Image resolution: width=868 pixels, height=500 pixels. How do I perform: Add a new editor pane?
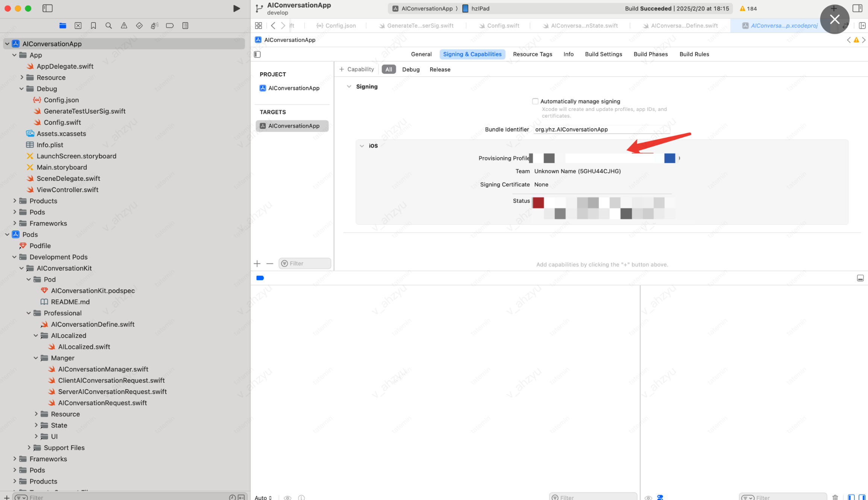(x=862, y=26)
